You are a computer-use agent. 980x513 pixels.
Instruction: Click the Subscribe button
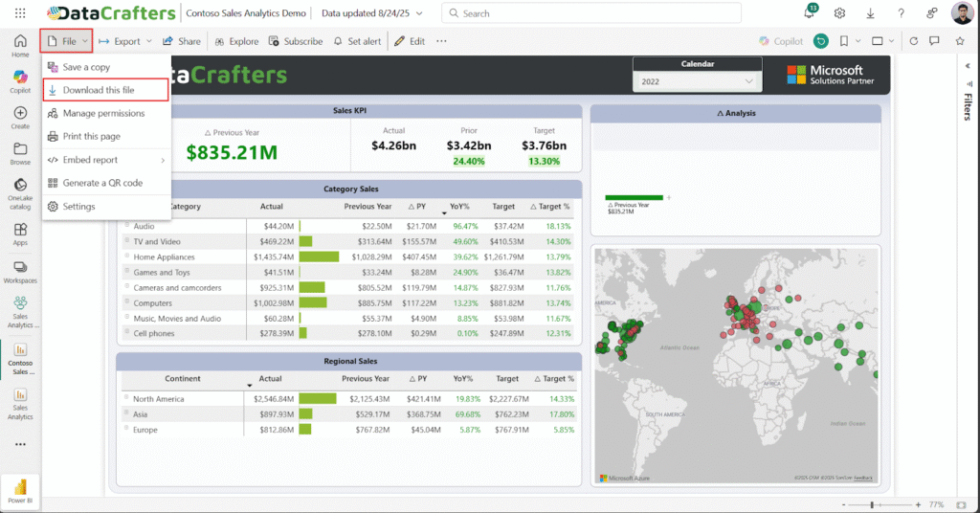296,41
